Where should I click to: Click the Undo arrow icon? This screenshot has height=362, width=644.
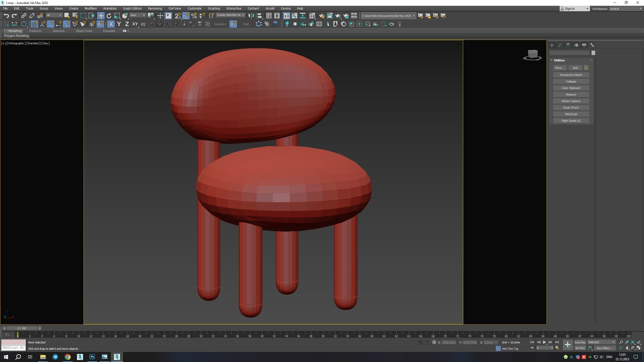pos(6,16)
